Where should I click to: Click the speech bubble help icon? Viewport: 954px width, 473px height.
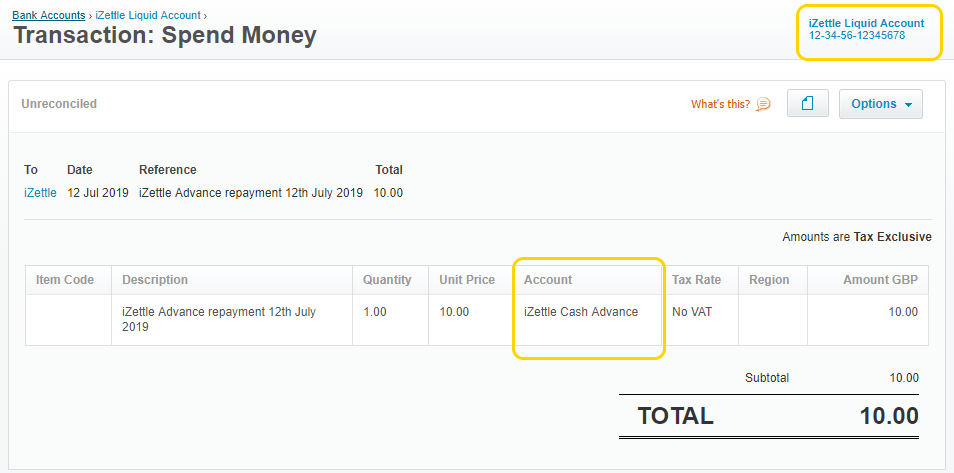coord(763,104)
